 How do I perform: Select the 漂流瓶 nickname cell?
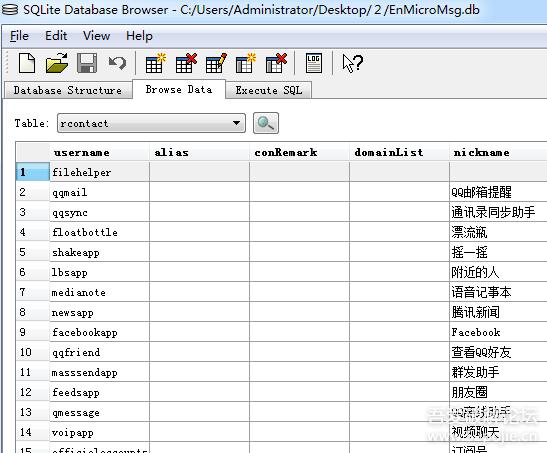click(499, 232)
